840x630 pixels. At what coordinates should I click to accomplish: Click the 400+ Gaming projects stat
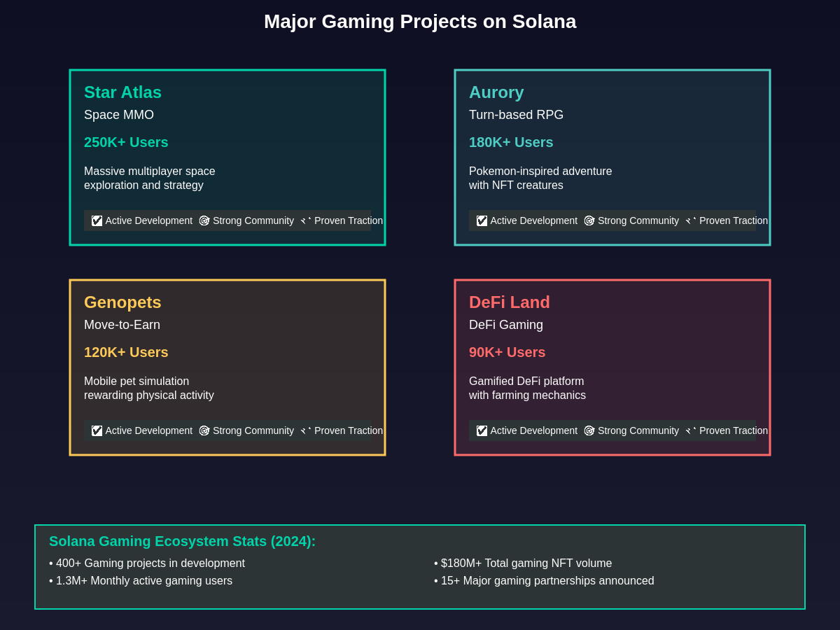coord(147,563)
